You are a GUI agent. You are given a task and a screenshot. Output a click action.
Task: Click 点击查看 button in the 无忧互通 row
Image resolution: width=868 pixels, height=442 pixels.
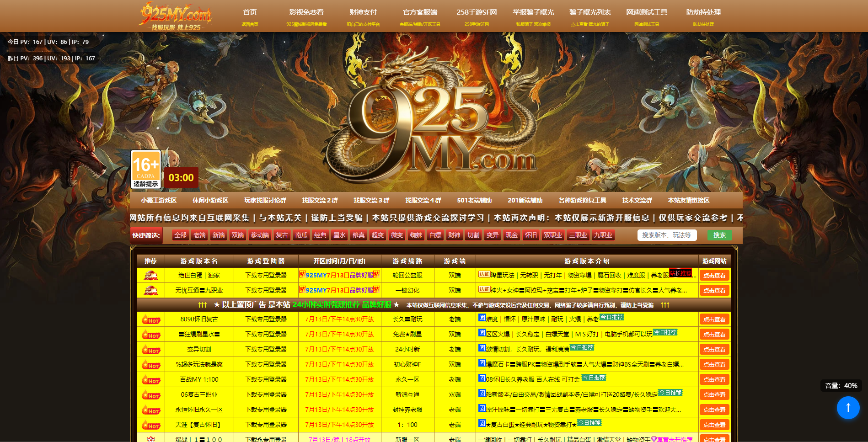tap(714, 290)
